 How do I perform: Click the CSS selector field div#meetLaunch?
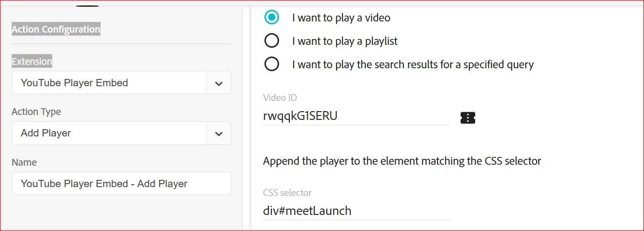coord(356,211)
